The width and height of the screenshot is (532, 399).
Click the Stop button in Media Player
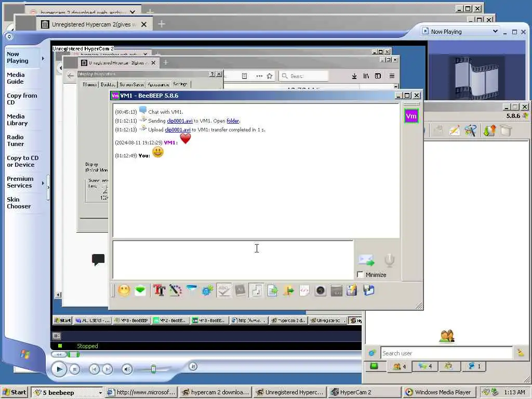pyautogui.click(x=75, y=369)
